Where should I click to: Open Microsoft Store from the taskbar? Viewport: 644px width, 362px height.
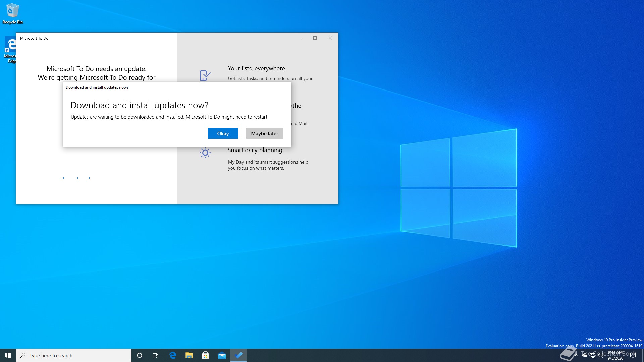pos(206,355)
